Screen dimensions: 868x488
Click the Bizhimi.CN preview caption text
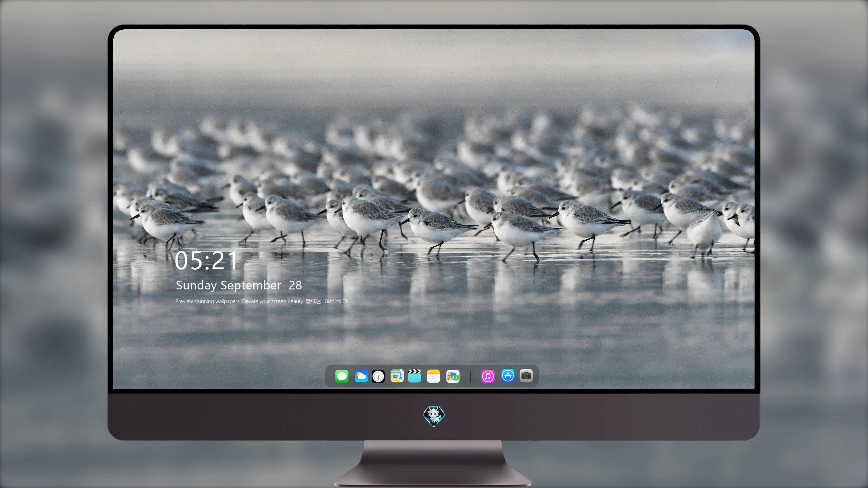(262, 301)
